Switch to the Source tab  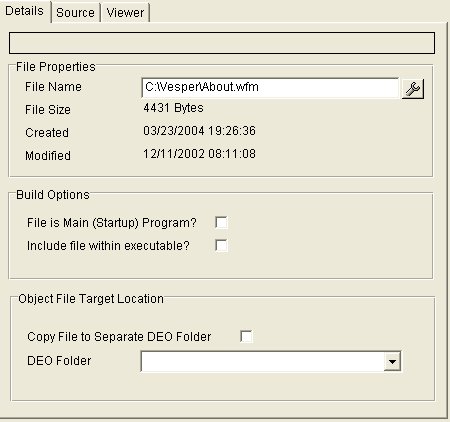75,13
